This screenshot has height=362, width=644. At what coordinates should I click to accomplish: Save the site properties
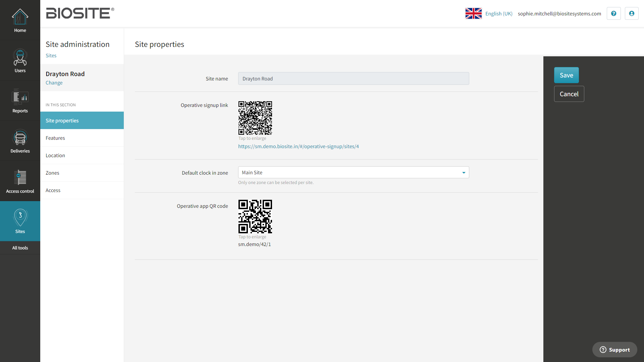click(x=566, y=75)
